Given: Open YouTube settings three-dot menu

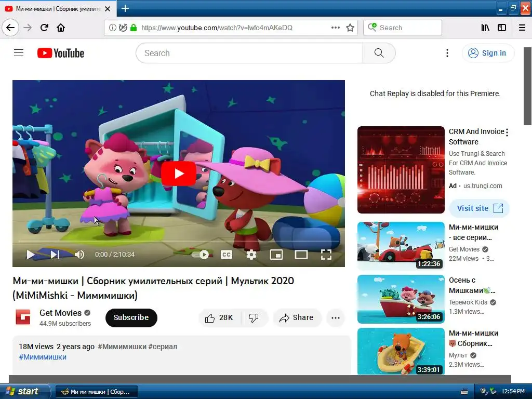Looking at the screenshot, I should coord(447,53).
